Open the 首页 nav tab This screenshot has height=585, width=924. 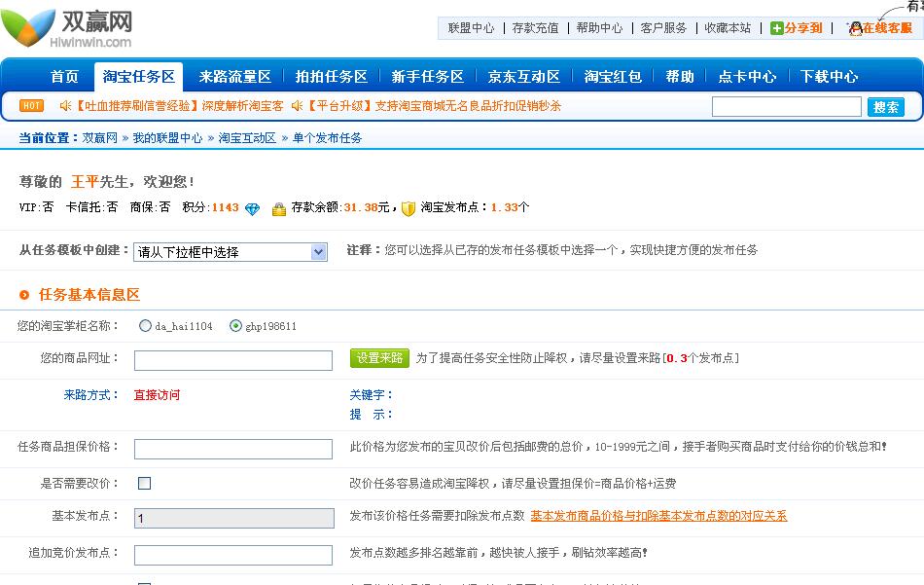click(x=64, y=77)
